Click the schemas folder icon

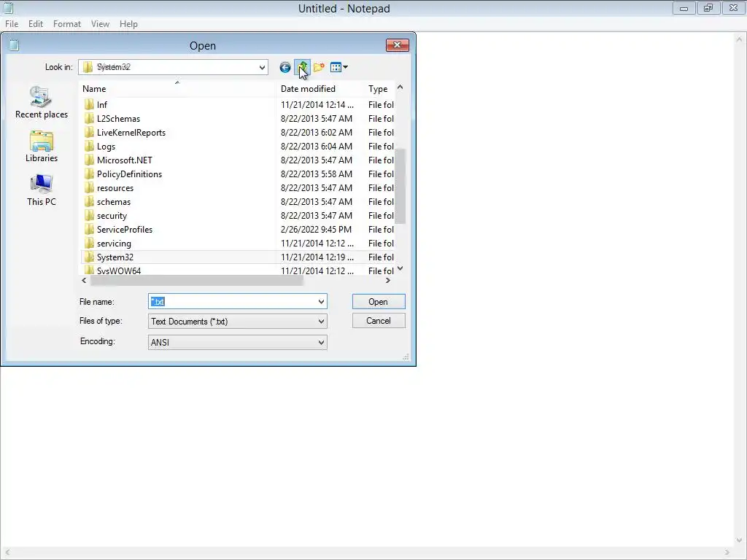[x=89, y=201]
